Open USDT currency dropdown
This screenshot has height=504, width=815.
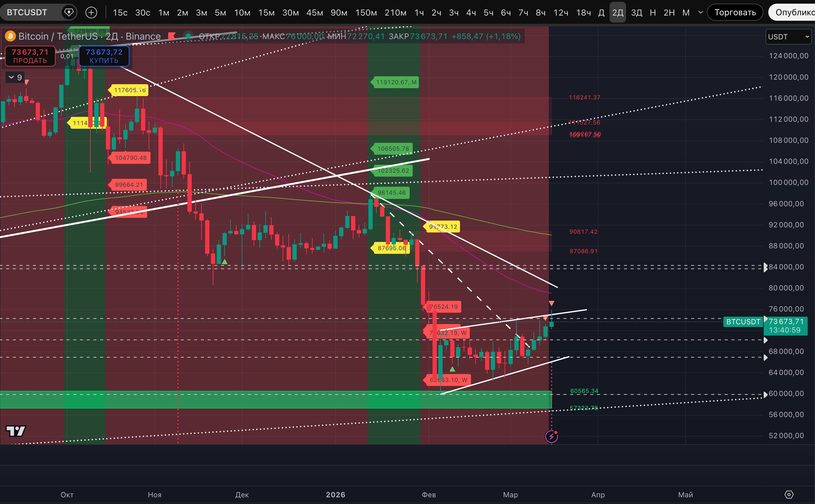click(x=788, y=37)
